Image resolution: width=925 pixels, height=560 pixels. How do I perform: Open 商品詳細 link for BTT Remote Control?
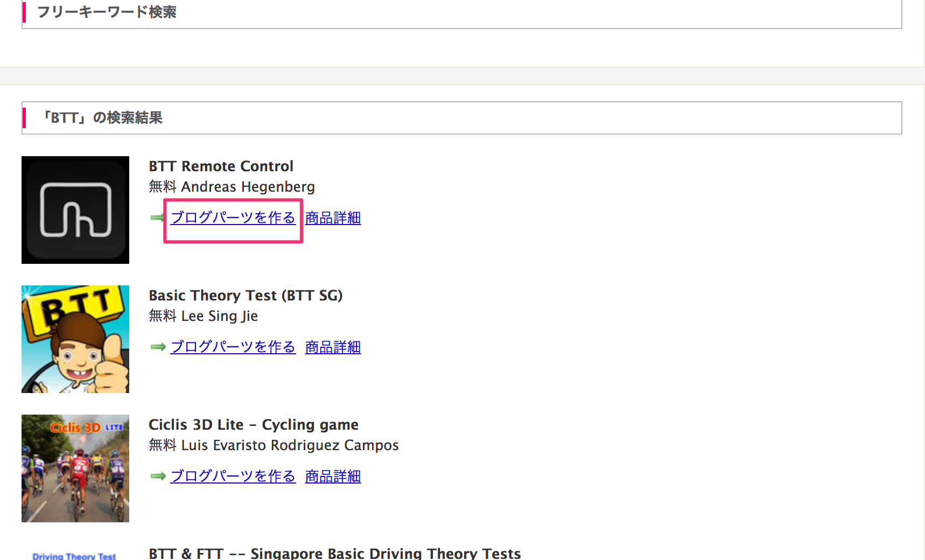pyautogui.click(x=333, y=218)
